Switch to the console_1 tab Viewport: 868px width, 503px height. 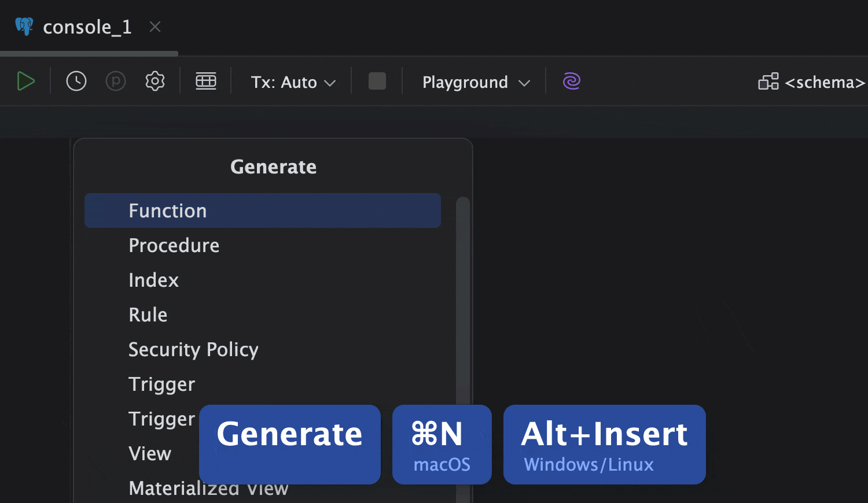(x=87, y=27)
